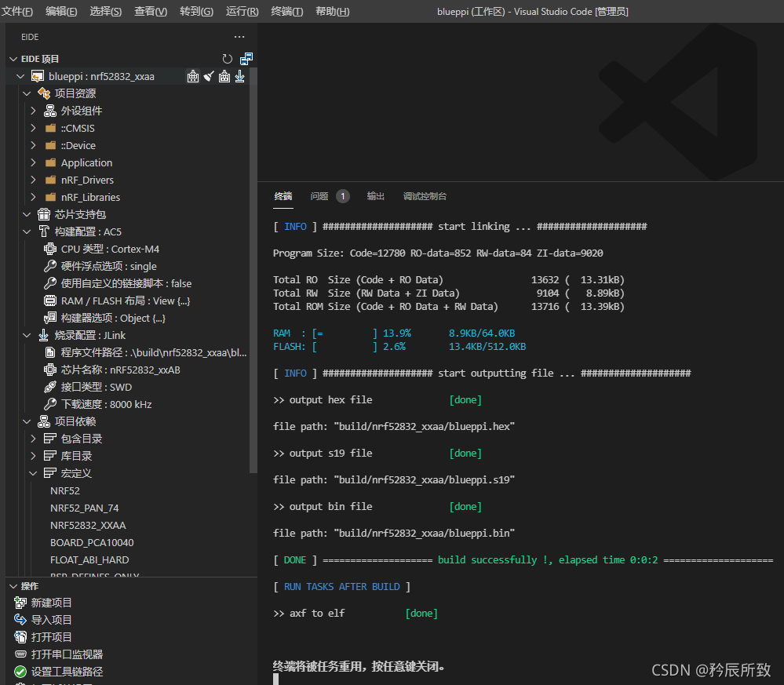784x685 pixels.
Task: Click the 项目资源 icon
Action: (x=44, y=93)
